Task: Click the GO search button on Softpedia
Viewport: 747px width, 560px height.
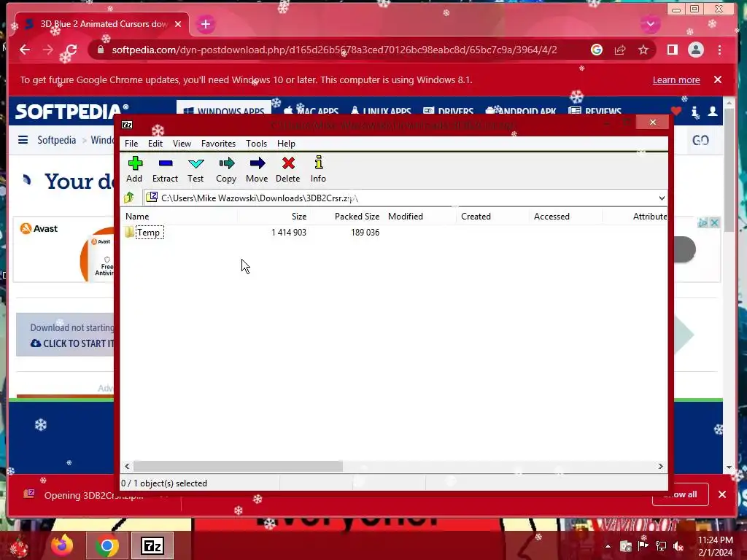Action: [700, 140]
